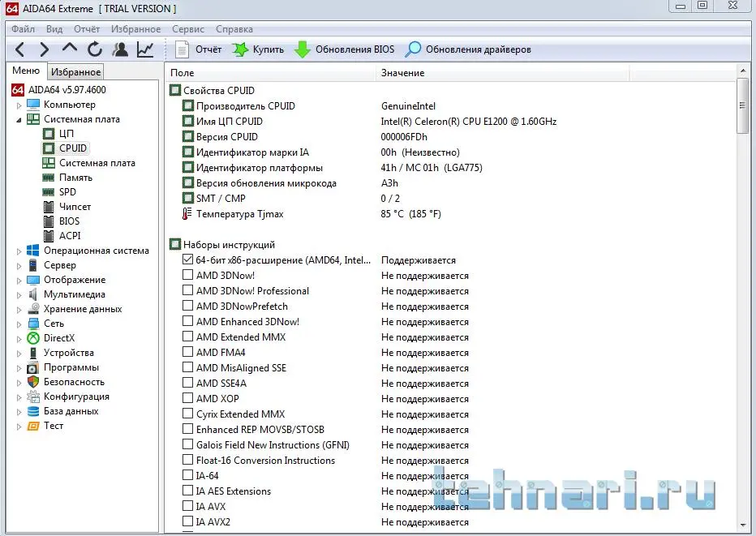This screenshot has height=536, width=756.
Task: Expand the Компьютер tree node
Action: (19, 105)
